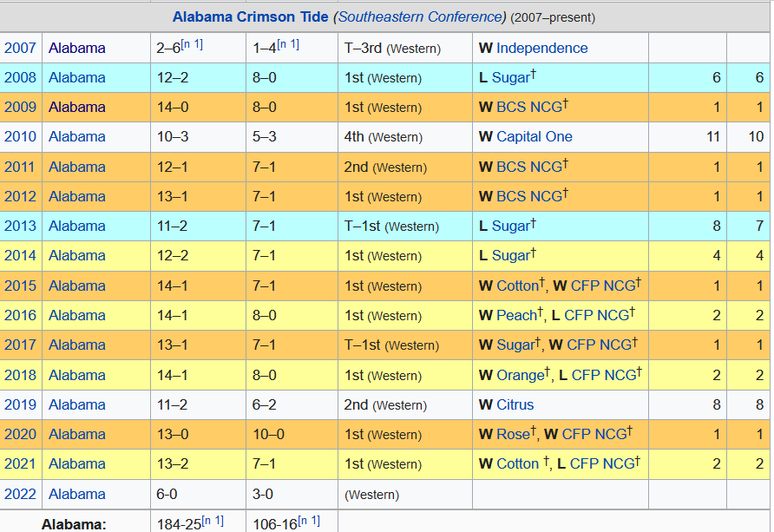The image size is (774, 532).
Task: Open the Rose bowl link
Action: [x=513, y=434]
